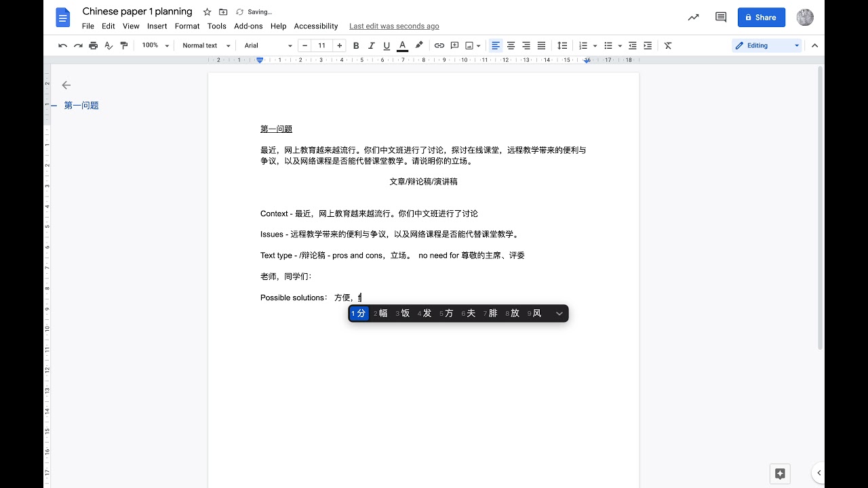Select the Paint format tool
868x488 pixels.
coord(123,45)
